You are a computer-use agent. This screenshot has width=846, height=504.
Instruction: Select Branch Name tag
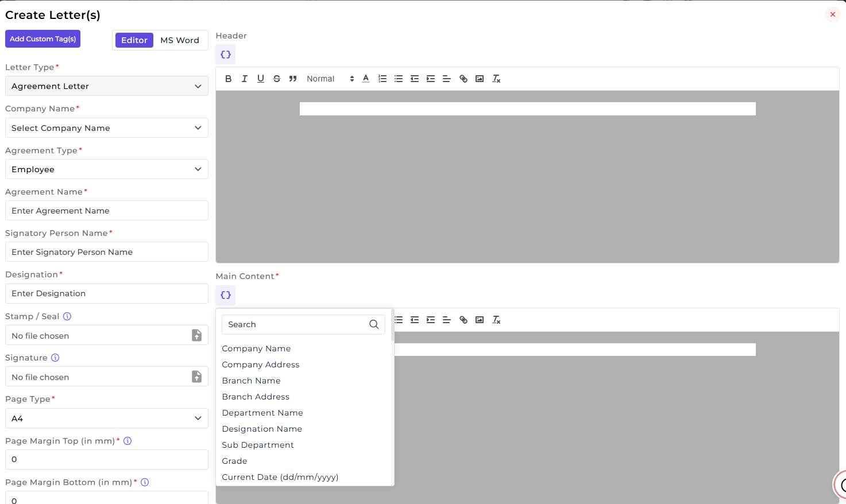tap(251, 381)
